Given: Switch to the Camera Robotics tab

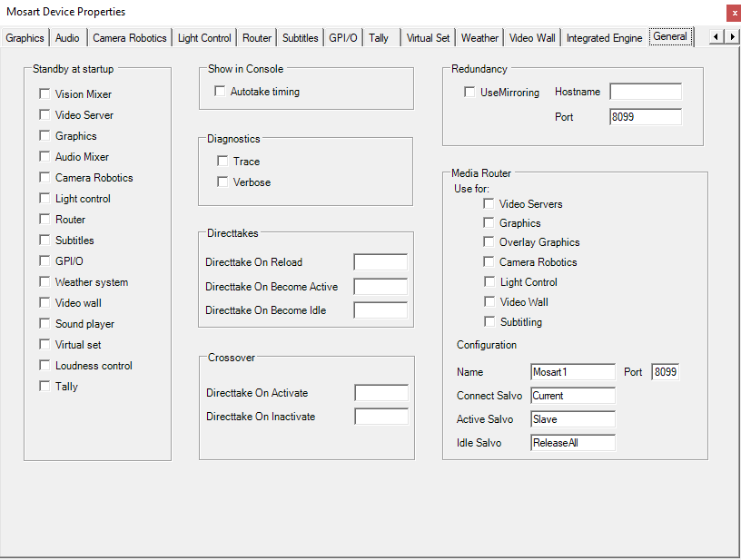Looking at the screenshot, I should [x=130, y=38].
